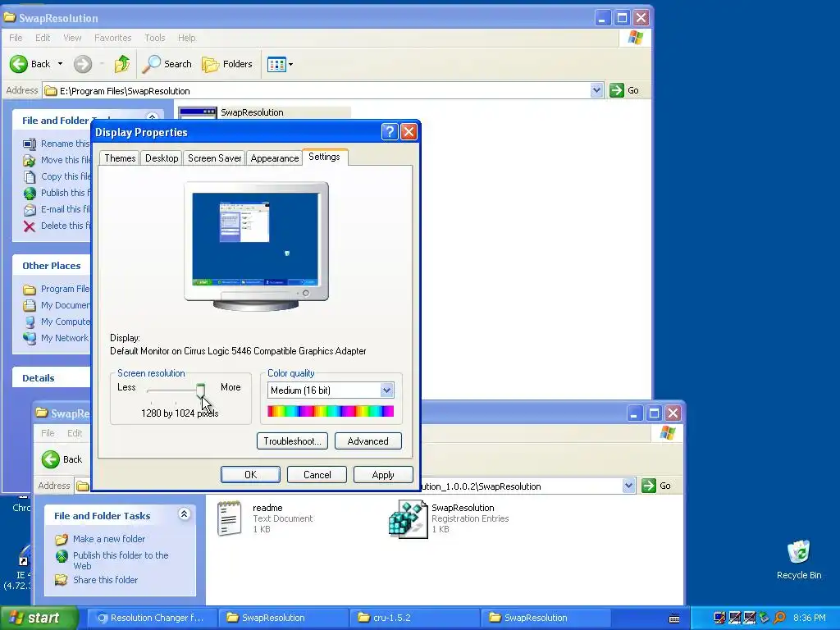Open My Computer under Other Places
The width and height of the screenshot is (840, 630).
pyautogui.click(x=57, y=322)
